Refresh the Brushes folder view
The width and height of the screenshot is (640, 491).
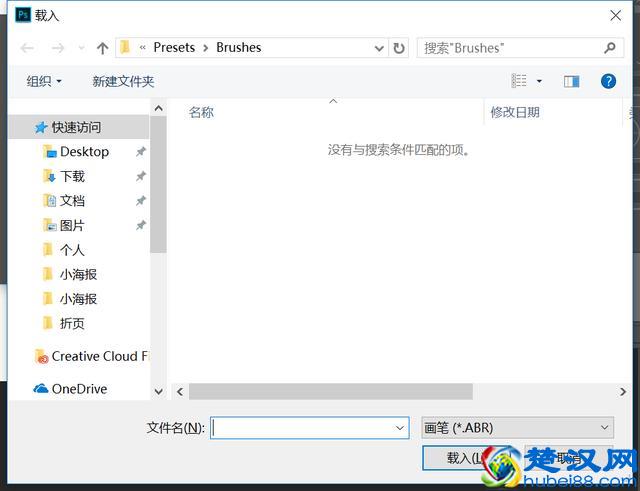(x=399, y=48)
